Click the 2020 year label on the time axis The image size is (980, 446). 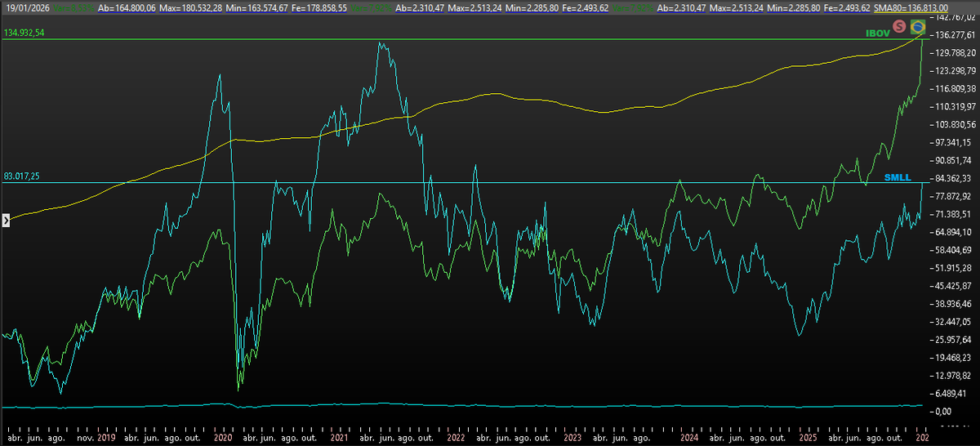223,438
